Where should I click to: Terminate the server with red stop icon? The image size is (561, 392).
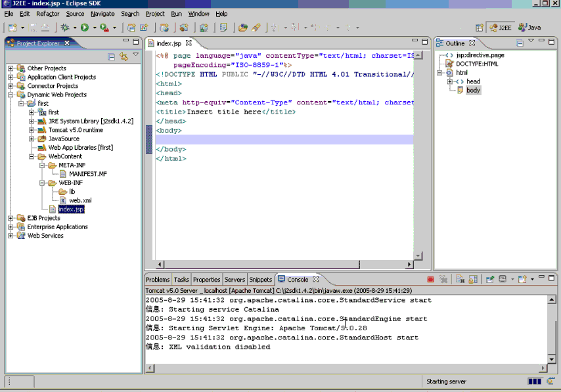pos(430,279)
